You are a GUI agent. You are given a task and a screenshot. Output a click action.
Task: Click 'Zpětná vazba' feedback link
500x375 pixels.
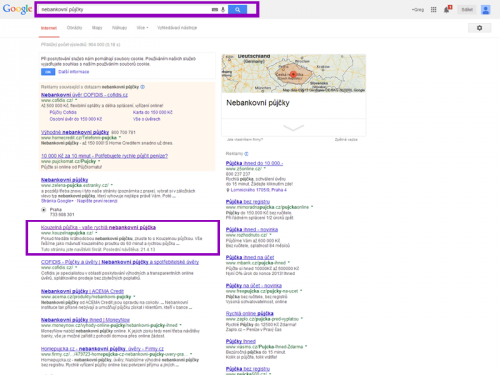tap(346, 140)
